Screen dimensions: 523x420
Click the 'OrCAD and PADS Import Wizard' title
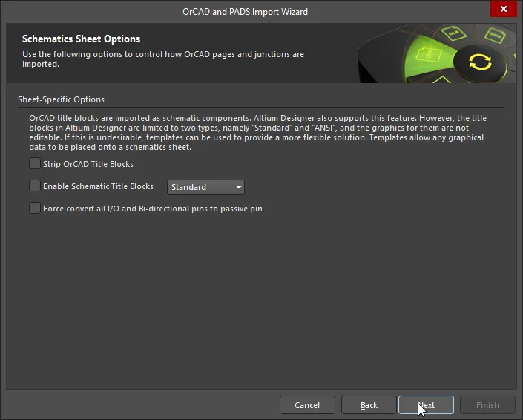click(x=245, y=12)
